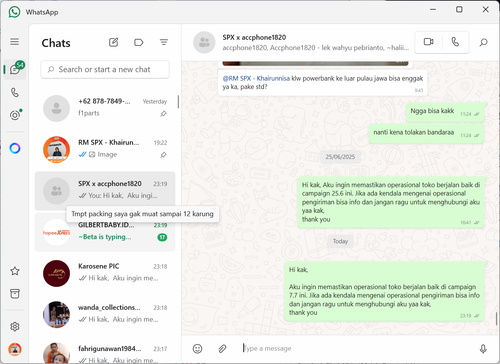This screenshot has height=364, width=500.
Task: Open the wanda_collections chat
Action: (x=105, y=314)
